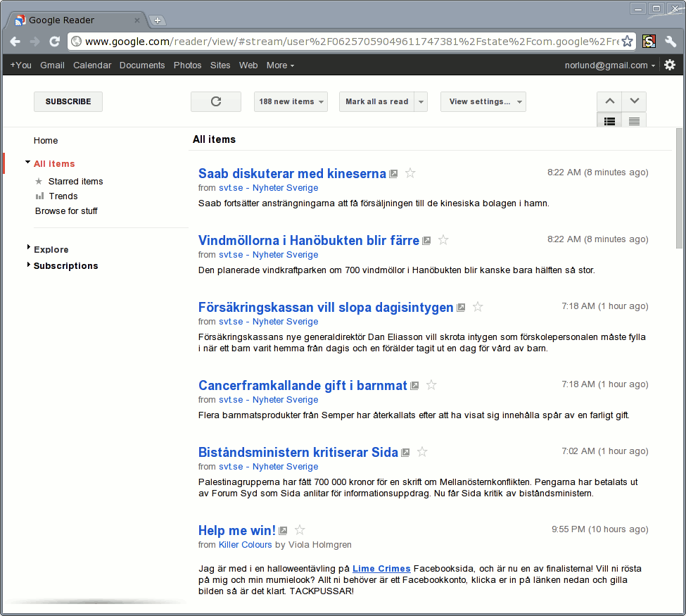Open Google options gear in the black bar
This screenshot has width=686, height=616.
(670, 65)
